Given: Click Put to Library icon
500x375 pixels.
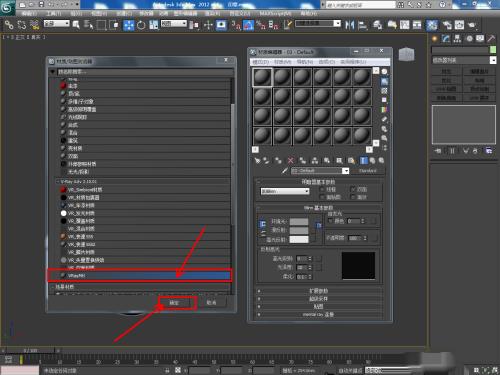Looking at the screenshot, I should click(x=327, y=161).
